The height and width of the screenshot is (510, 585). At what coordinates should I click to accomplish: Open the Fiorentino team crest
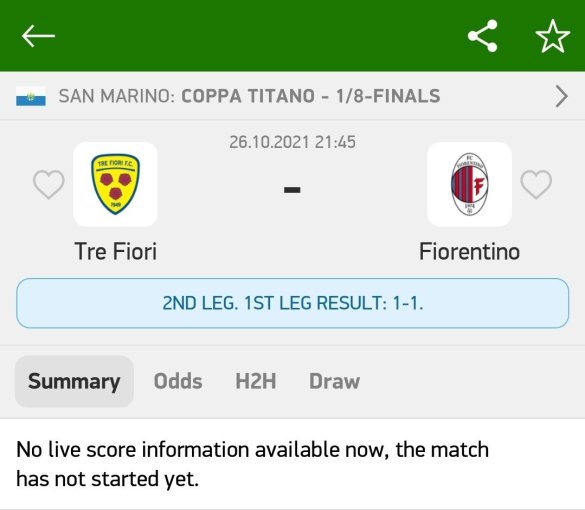coord(469,184)
